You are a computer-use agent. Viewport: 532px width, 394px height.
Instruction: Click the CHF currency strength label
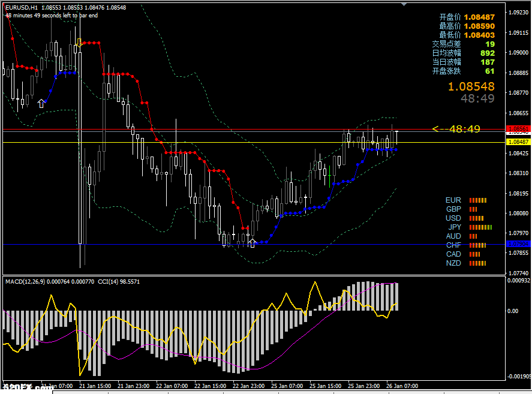coord(453,245)
